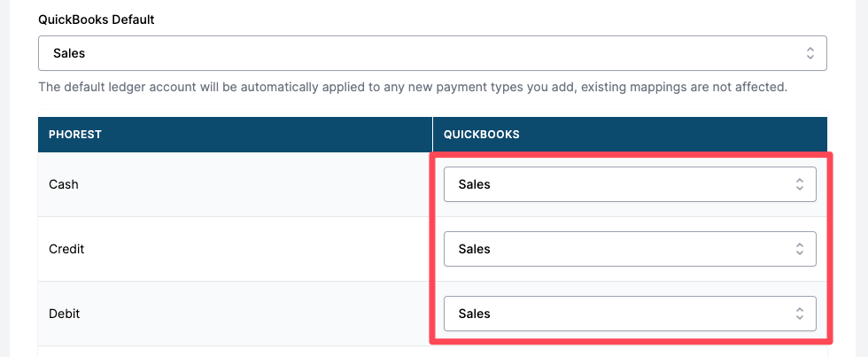Click the chevron arrows in the Credit row
Viewport: 868px width, 357px height.
tap(799, 249)
